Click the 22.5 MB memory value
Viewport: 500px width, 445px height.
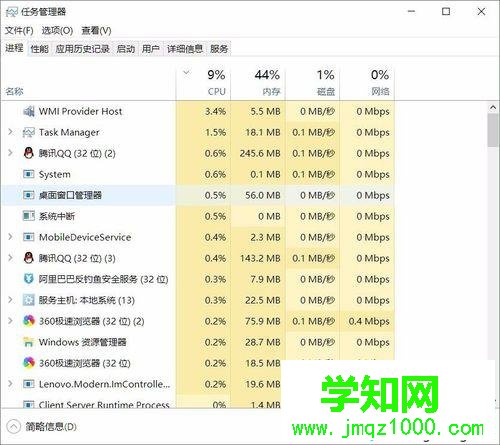pos(263,300)
